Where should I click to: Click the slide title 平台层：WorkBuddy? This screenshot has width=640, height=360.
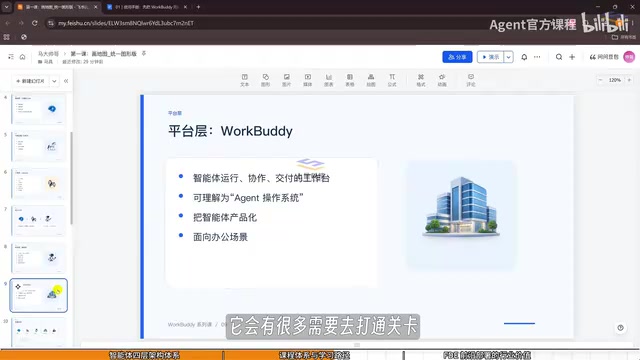point(230,131)
